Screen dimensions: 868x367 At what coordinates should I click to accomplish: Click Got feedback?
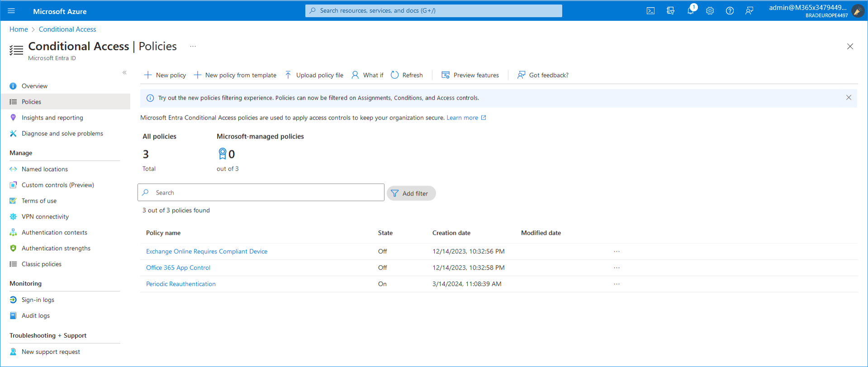(x=543, y=75)
